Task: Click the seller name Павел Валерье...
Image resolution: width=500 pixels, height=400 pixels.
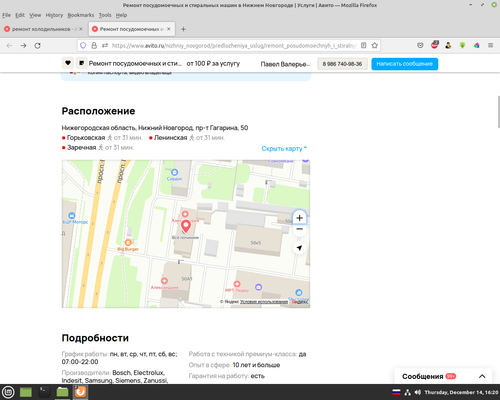Action: (x=285, y=64)
